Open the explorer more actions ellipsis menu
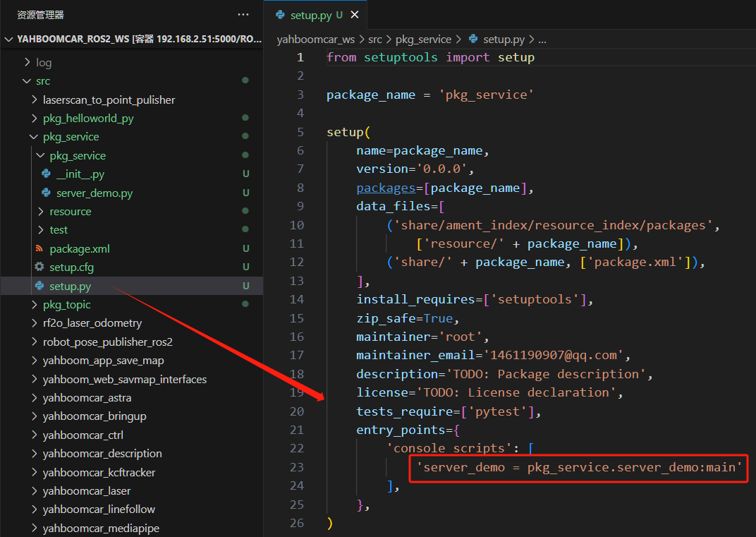The width and height of the screenshot is (756, 537). (243, 14)
